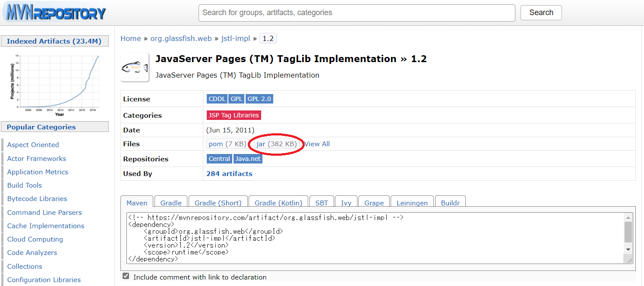Switch to the Gradle tab
This screenshot has width=644, height=286.
click(170, 202)
